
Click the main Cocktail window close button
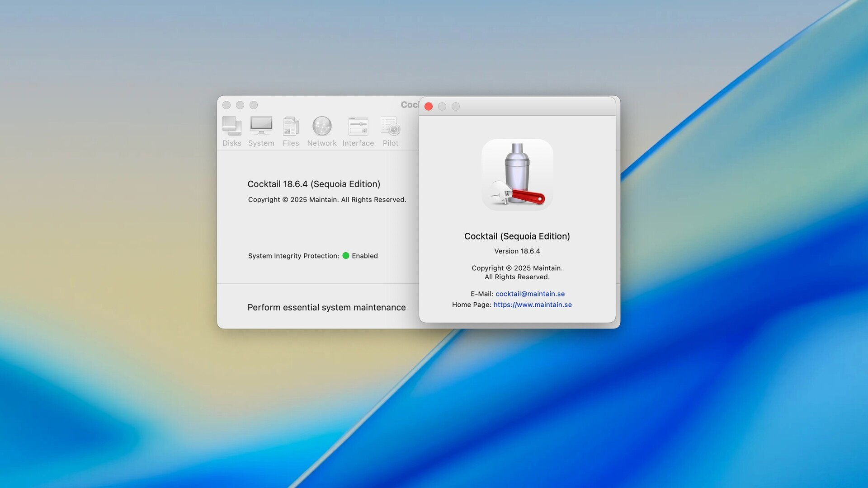click(x=226, y=105)
